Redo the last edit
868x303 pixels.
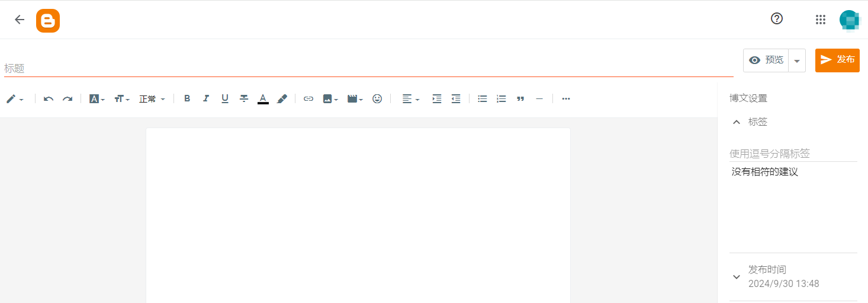tap(67, 99)
